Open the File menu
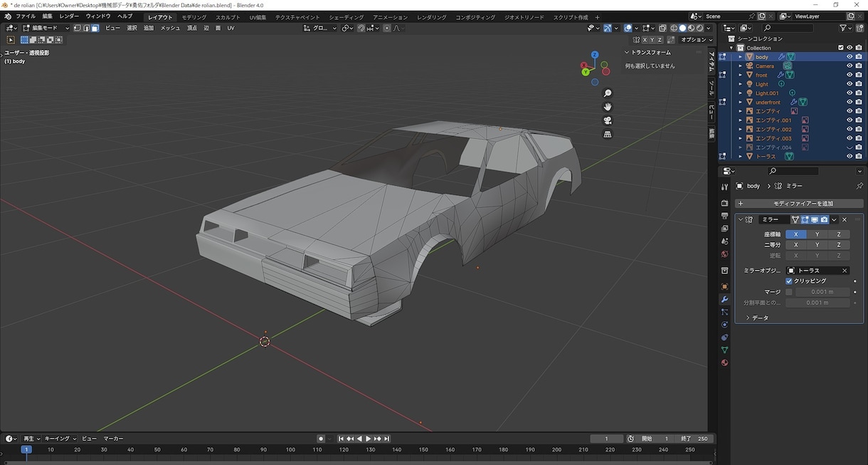868x465 pixels. 26,16
